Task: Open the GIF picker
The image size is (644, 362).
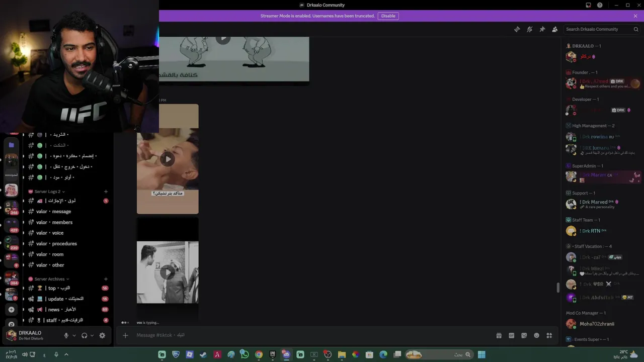Action: [511, 335]
